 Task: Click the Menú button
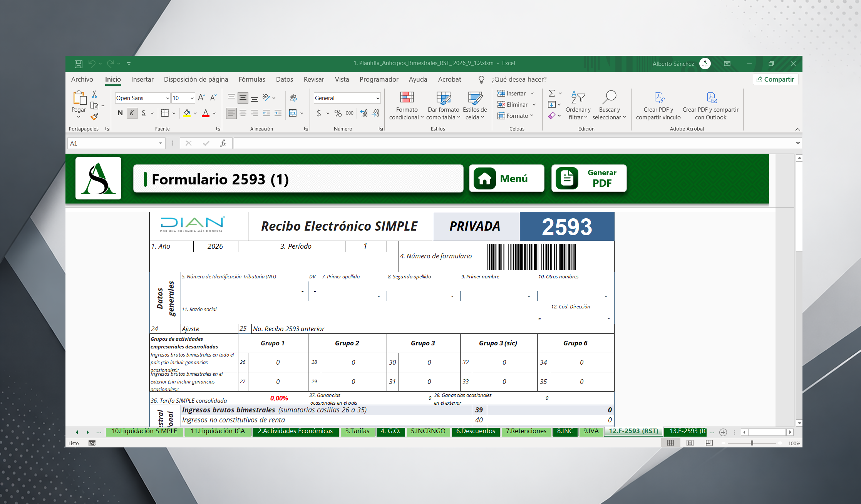[506, 179]
